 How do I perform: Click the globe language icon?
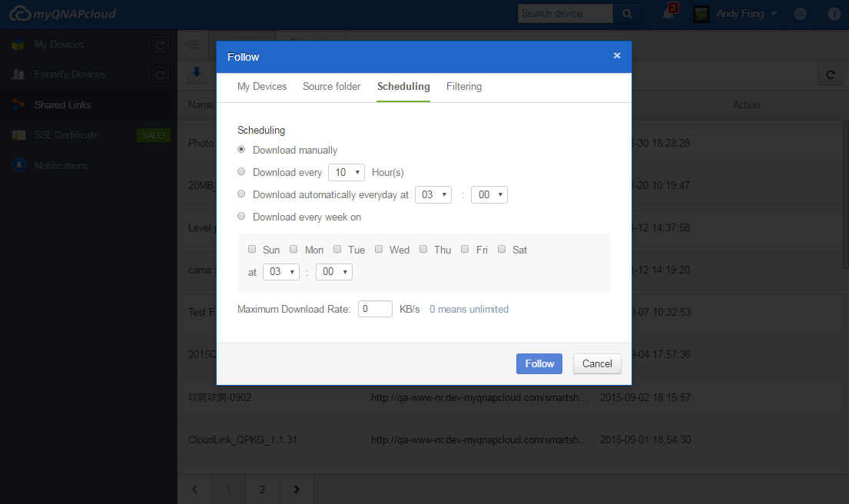point(800,14)
